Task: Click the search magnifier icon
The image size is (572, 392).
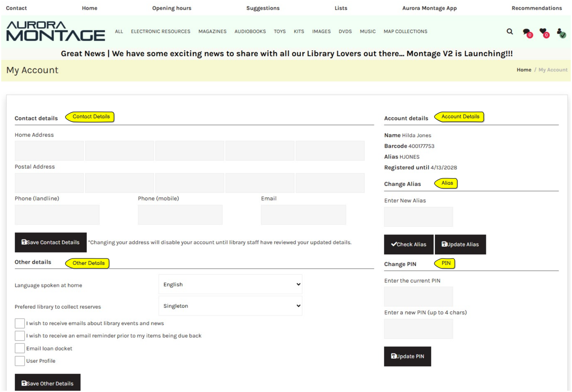Action: 509,32
